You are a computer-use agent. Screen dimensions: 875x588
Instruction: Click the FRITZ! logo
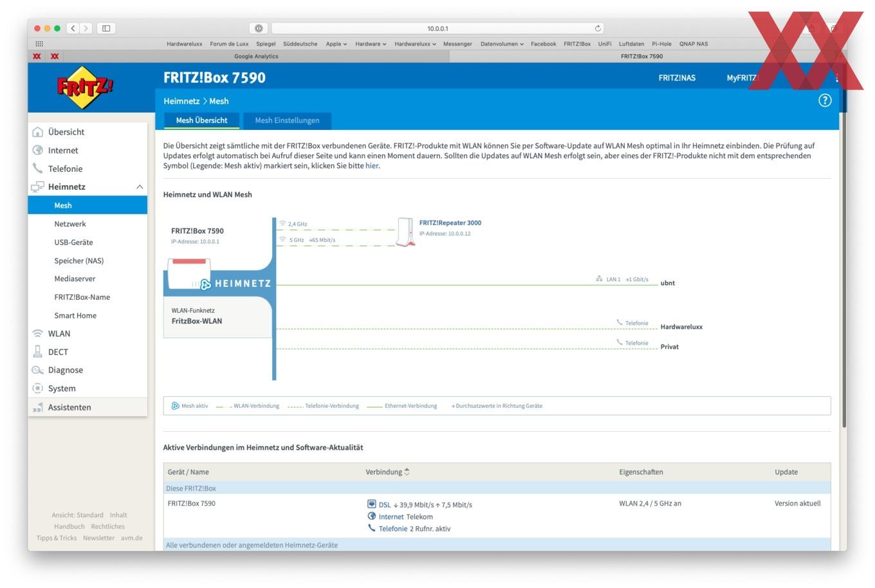[85, 87]
